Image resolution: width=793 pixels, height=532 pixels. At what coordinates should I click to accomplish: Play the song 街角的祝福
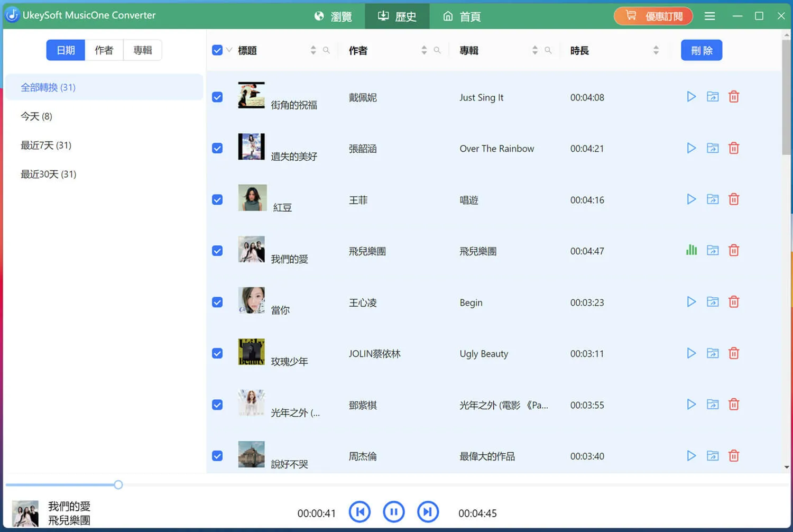pyautogui.click(x=691, y=97)
